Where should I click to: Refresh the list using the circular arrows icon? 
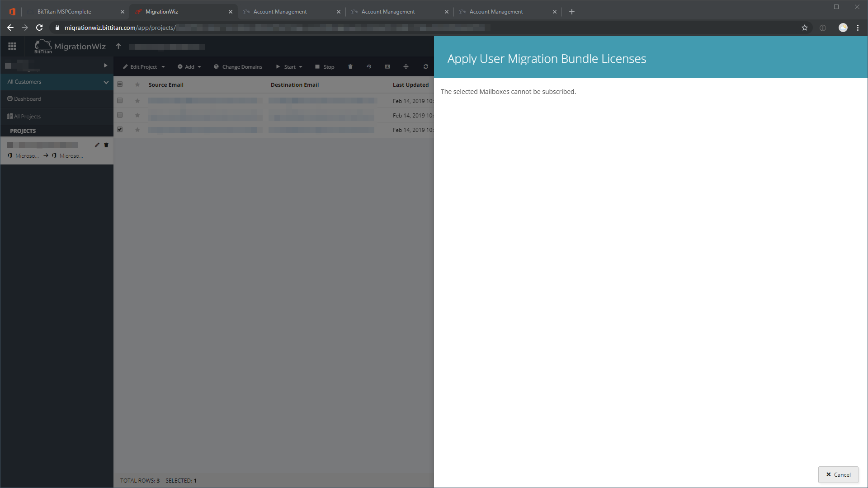coord(425,66)
